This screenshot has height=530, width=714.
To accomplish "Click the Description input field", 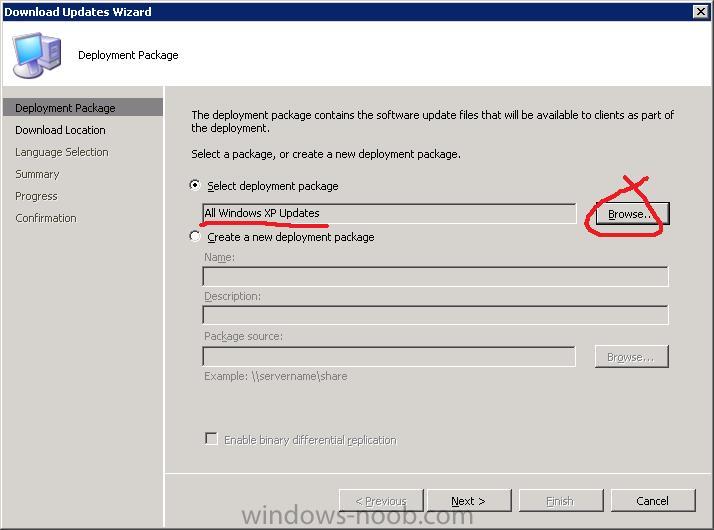I will 435,315.
